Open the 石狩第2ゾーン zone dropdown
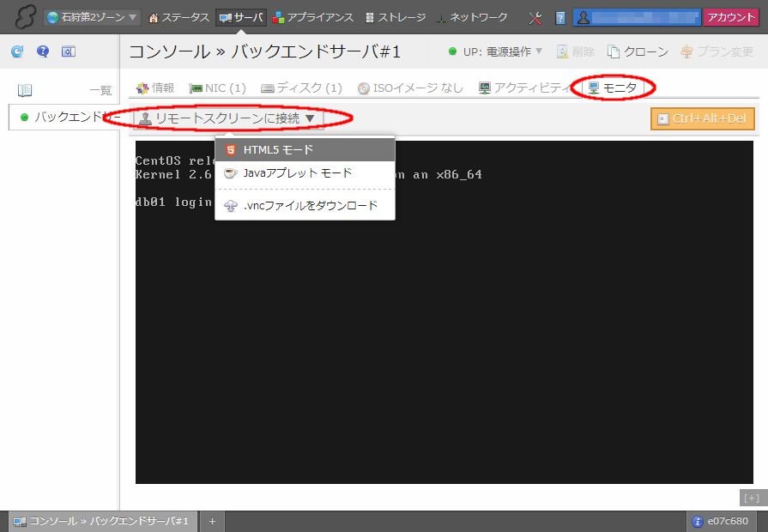This screenshot has width=768, height=532. tap(92, 17)
